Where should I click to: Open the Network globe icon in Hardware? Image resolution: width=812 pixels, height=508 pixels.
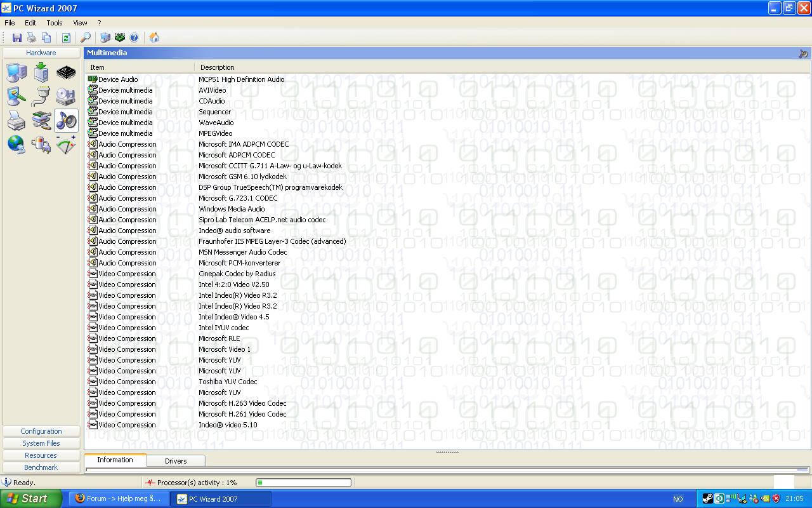tap(16, 144)
